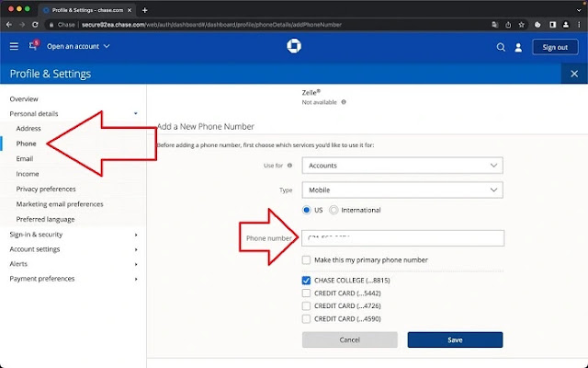
Task: Toggle the browser side panel icon
Action: tap(552, 25)
